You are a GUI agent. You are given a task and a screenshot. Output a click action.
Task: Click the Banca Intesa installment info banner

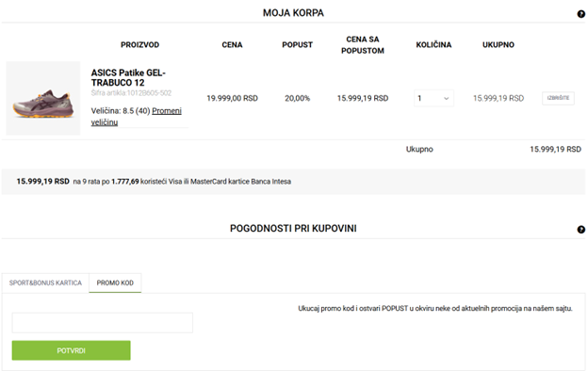(293, 182)
